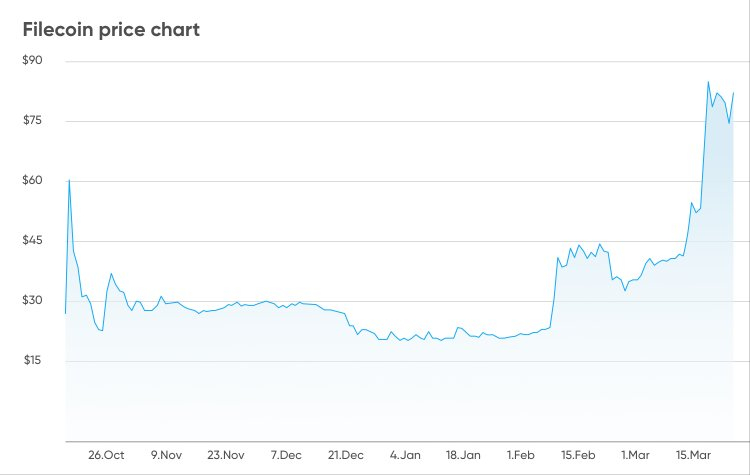Select the 18.Jan date marker
Screen dimensions: 750x475
464,455
